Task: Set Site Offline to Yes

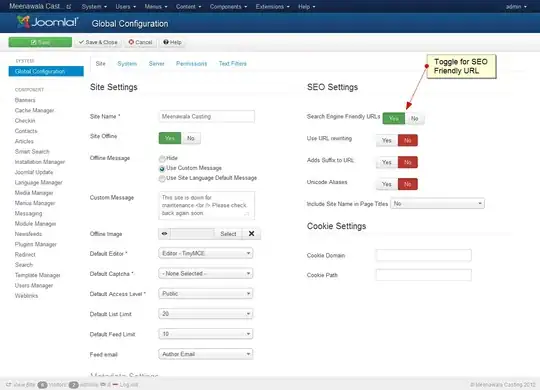Action: point(170,138)
